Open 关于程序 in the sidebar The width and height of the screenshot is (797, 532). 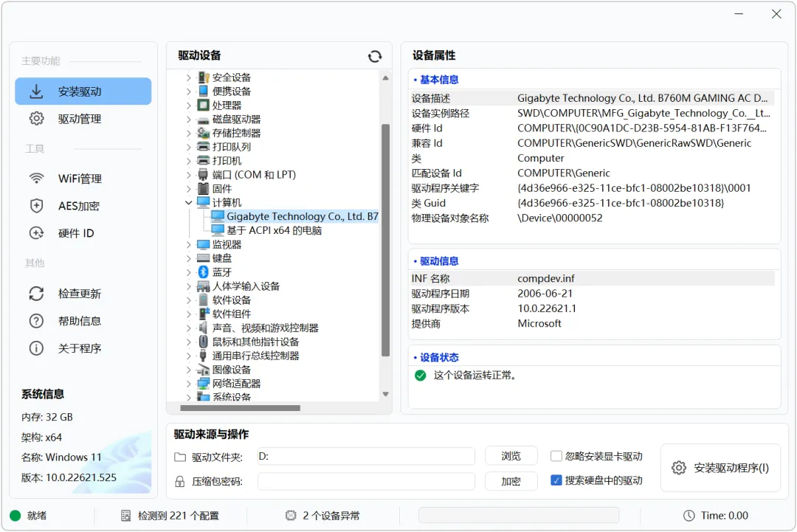click(83, 348)
